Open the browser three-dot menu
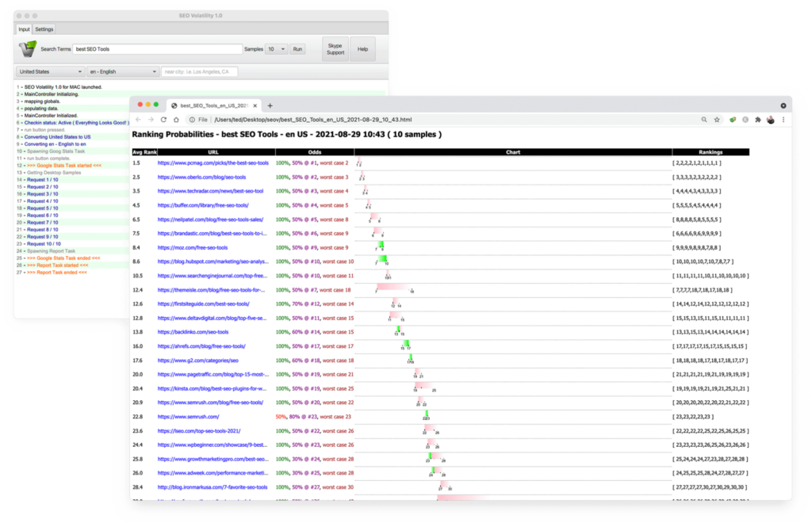The width and height of the screenshot is (812, 523). click(783, 120)
